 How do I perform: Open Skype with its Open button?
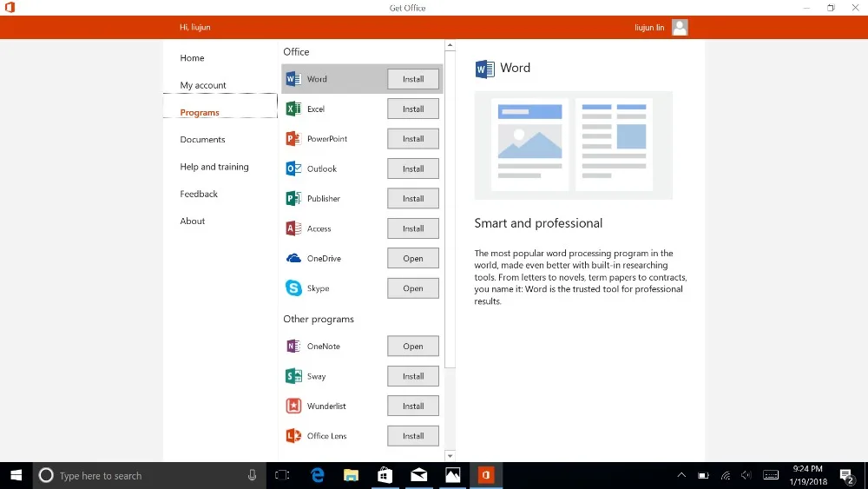pos(413,288)
